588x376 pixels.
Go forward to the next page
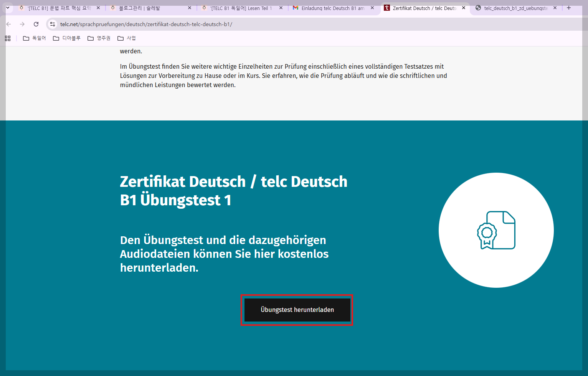[22, 24]
